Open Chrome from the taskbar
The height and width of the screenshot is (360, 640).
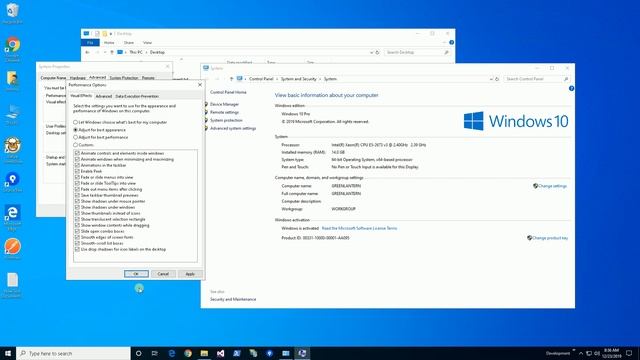click(x=188, y=353)
